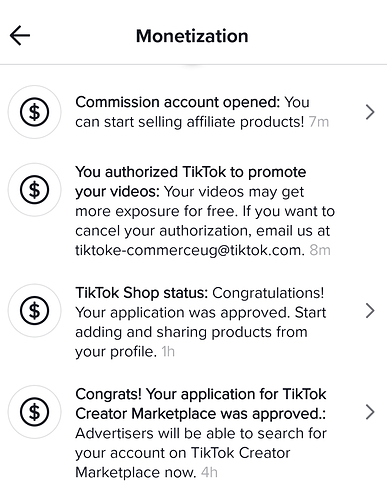Tap the Monetization page title
This screenshot has width=387, height=499.
[x=192, y=36]
